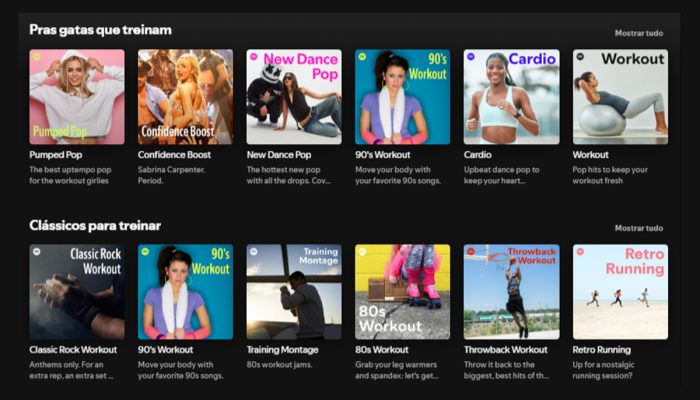Open the New Dance Pop cover art

(294, 97)
